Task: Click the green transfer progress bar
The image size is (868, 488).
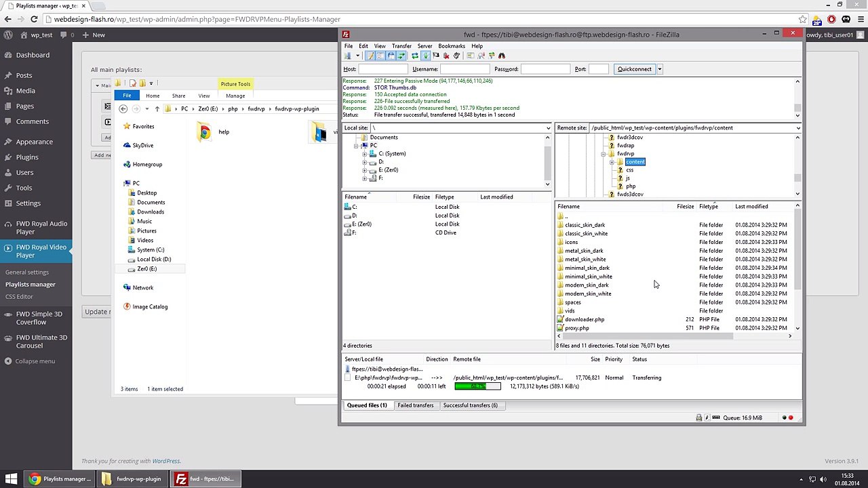Action: [477, 386]
